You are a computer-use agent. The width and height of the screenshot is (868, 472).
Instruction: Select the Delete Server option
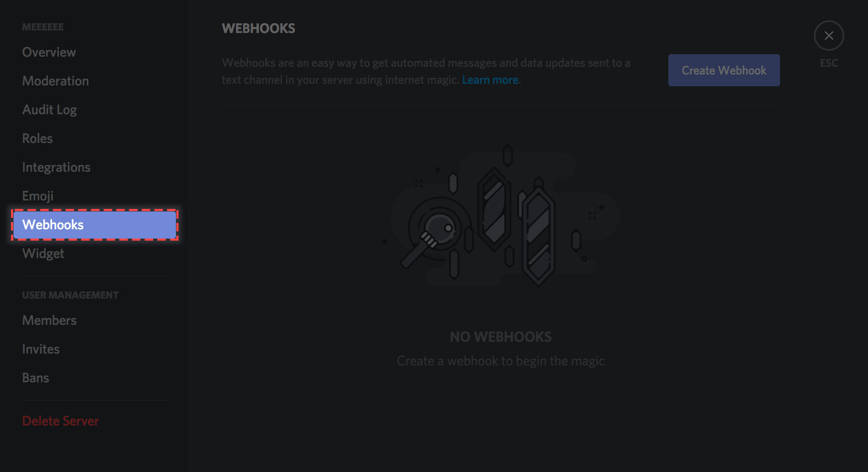click(x=60, y=421)
